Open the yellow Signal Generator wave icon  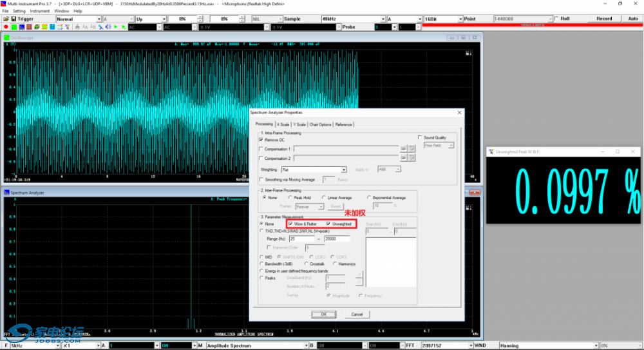44,27
